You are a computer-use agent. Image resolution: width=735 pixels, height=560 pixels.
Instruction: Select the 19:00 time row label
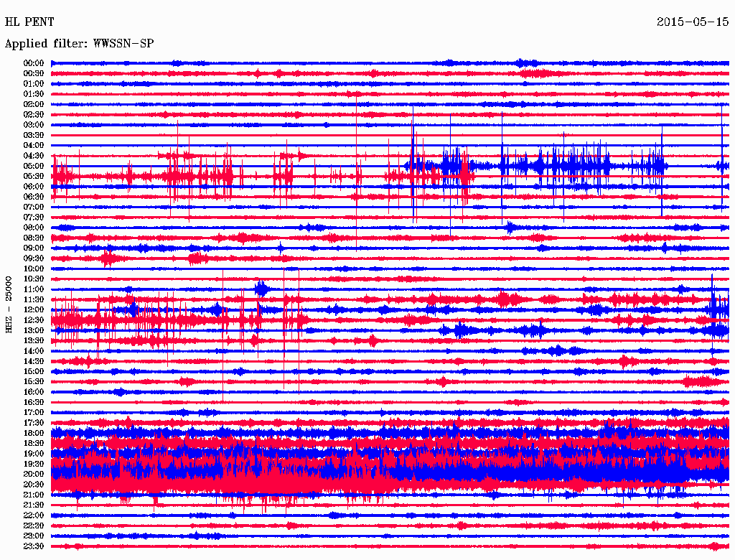pos(34,454)
